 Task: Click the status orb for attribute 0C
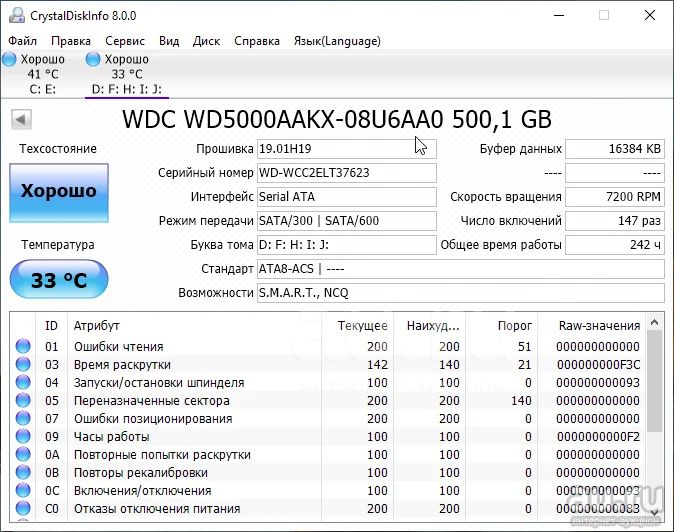coord(23,490)
